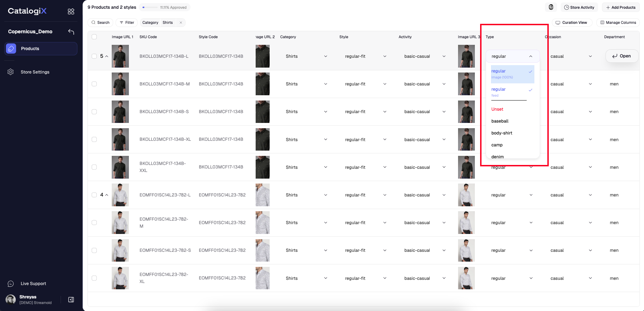
Task: Click the user avatar icon in top bar
Action: tap(551, 7)
